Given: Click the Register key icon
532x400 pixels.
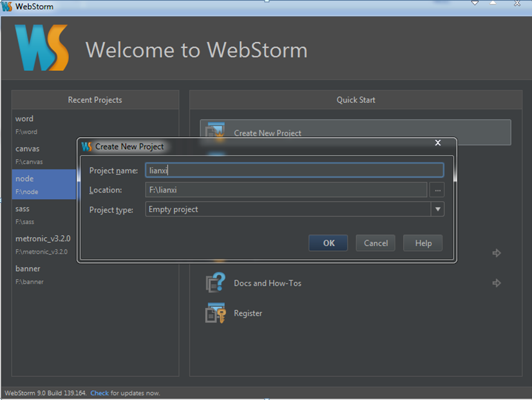Looking at the screenshot, I should tap(216, 313).
